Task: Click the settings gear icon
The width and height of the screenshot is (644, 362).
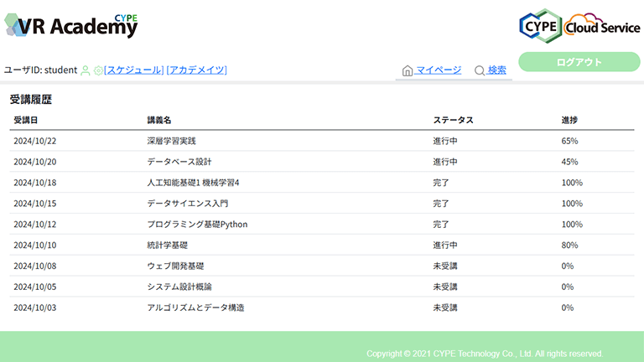Action: [x=98, y=70]
